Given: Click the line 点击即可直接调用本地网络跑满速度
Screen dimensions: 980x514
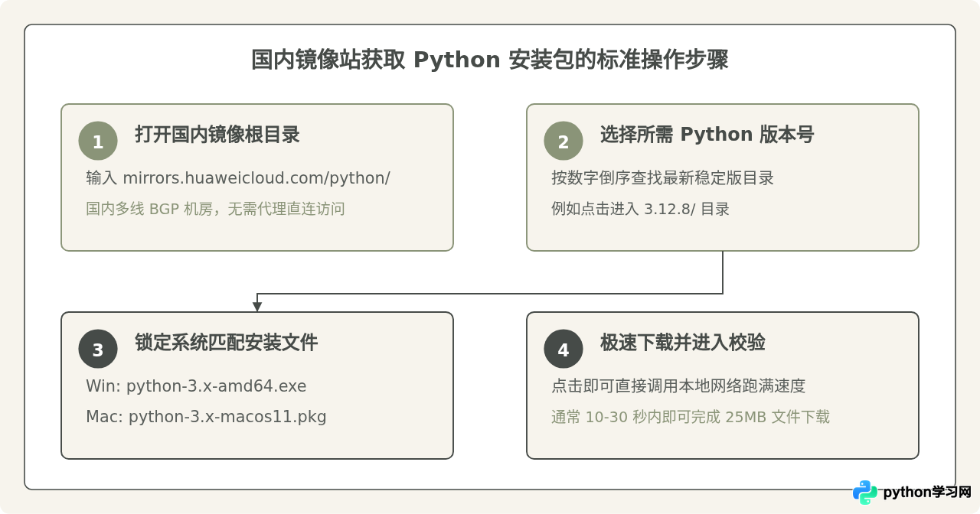Looking at the screenshot, I should point(678,386).
